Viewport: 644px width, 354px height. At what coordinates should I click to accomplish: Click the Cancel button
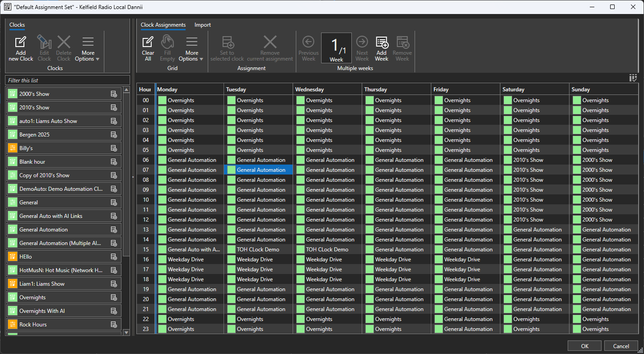pyautogui.click(x=621, y=346)
